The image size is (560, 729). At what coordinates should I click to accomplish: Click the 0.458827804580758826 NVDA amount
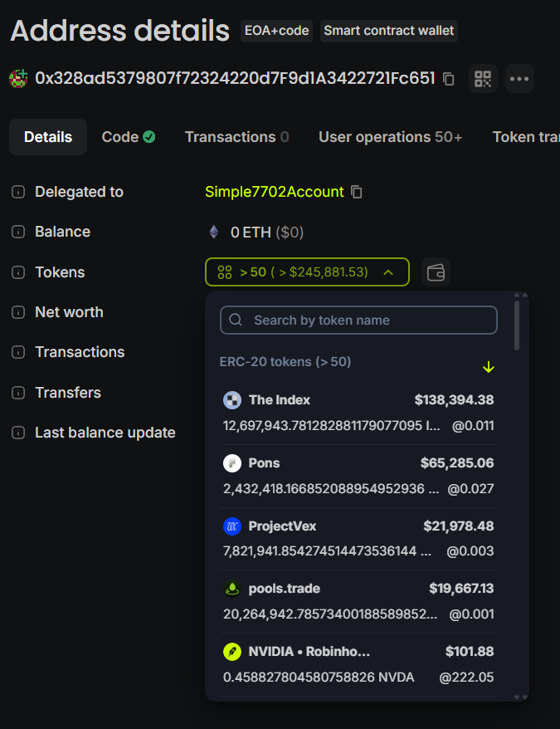(319, 677)
